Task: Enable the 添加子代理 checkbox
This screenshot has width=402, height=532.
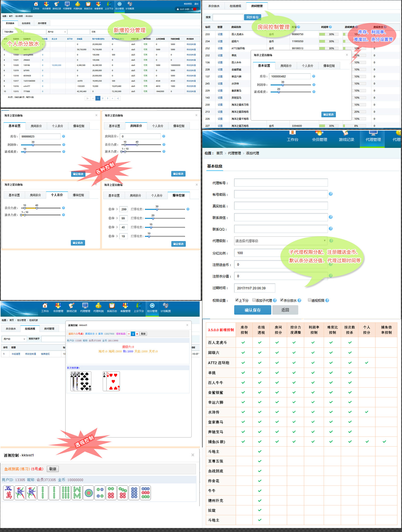Action: point(254,300)
